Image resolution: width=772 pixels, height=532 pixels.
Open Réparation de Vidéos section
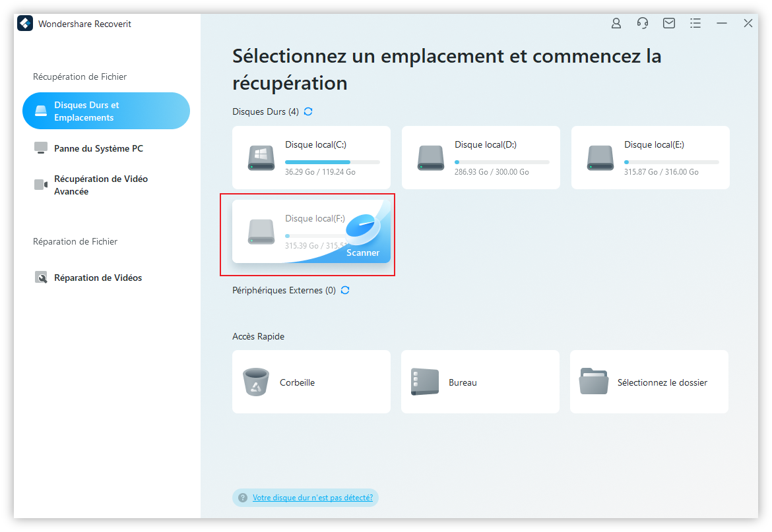point(98,278)
